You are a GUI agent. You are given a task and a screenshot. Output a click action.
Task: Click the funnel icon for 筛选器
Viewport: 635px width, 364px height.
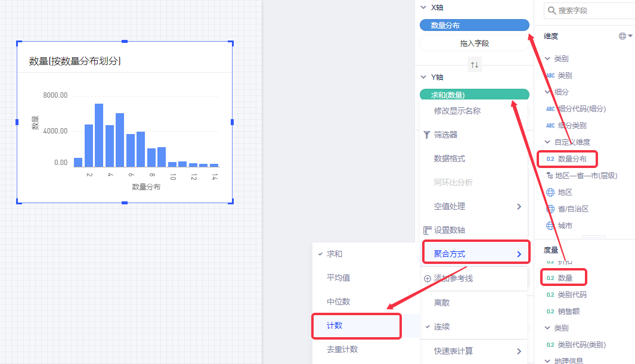pyautogui.click(x=426, y=135)
